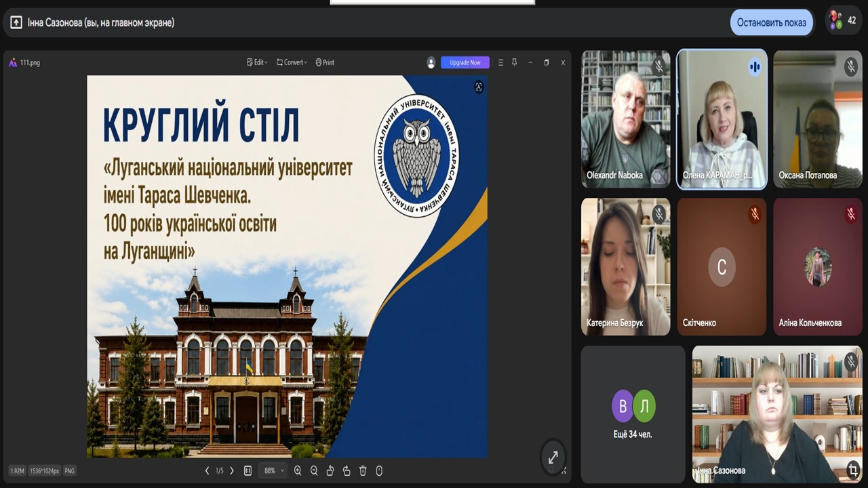Click the name label "Оксана Потапова"
Screen dimensions: 868x488
click(x=808, y=175)
